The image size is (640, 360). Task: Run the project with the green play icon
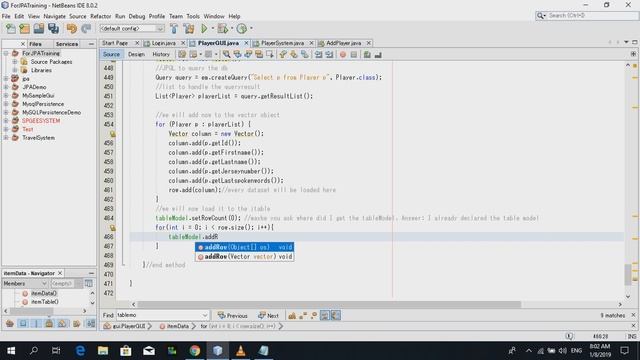(204, 29)
